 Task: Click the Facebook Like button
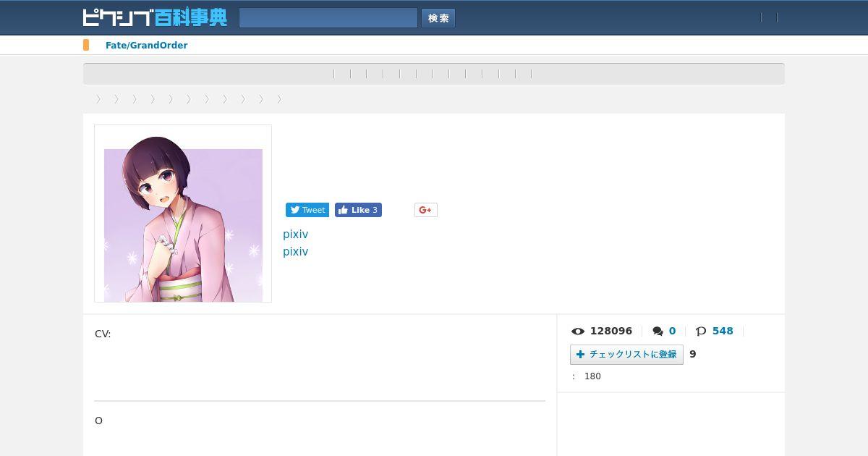point(358,210)
